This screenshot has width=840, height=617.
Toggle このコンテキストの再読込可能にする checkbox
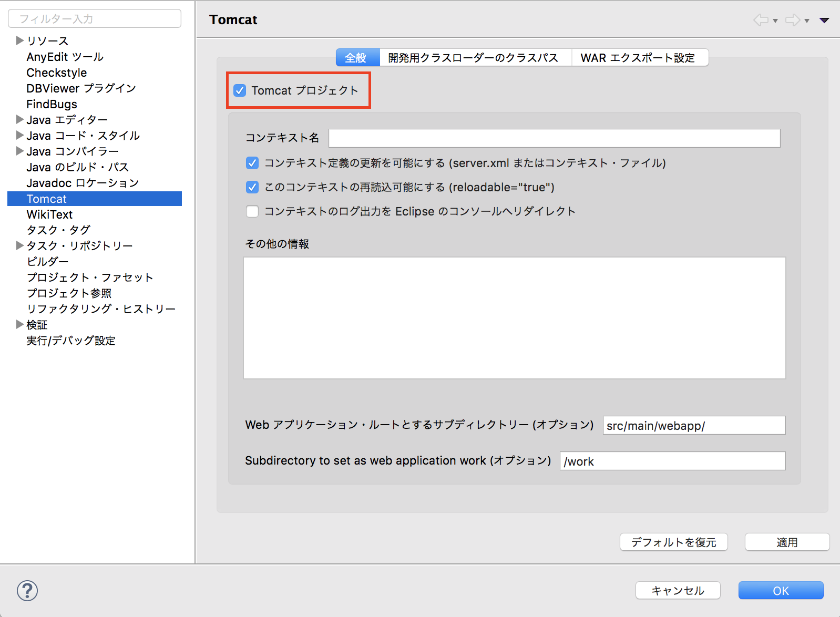point(252,187)
